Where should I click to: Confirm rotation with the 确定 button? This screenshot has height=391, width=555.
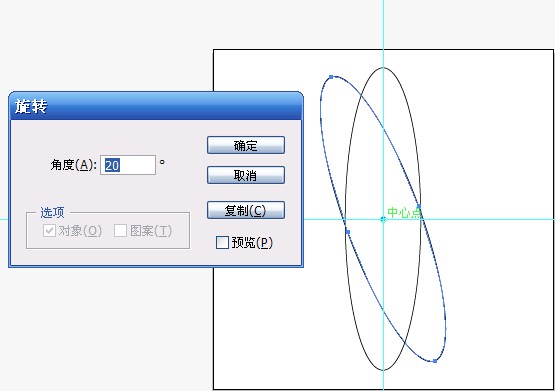point(246,145)
